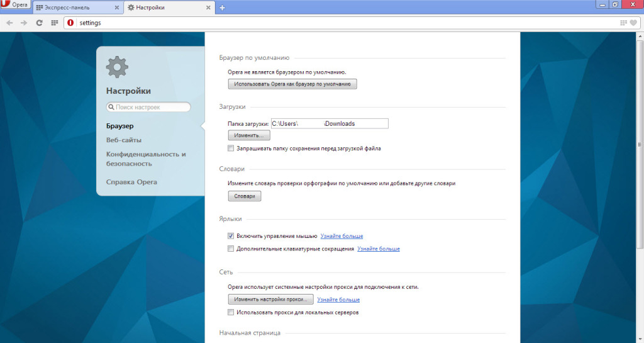Enable Дополнительные клавиатурные сокращения checkbox

pos(231,249)
